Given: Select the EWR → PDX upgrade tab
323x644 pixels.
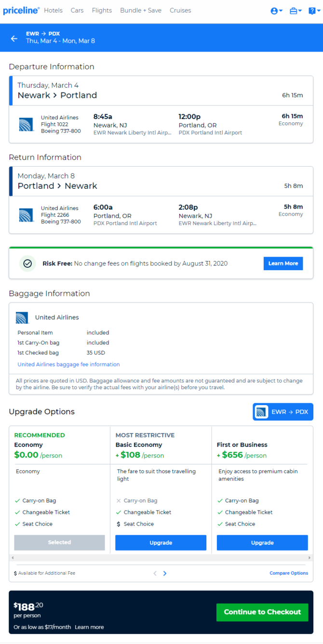Looking at the screenshot, I should tap(283, 412).
